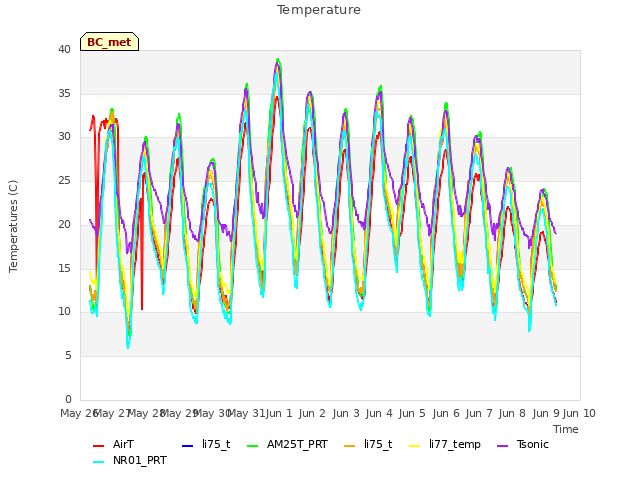Click the cyan NR01_PRT legend marker
The height and width of the screenshot is (480, 640).
pos(98,462)
